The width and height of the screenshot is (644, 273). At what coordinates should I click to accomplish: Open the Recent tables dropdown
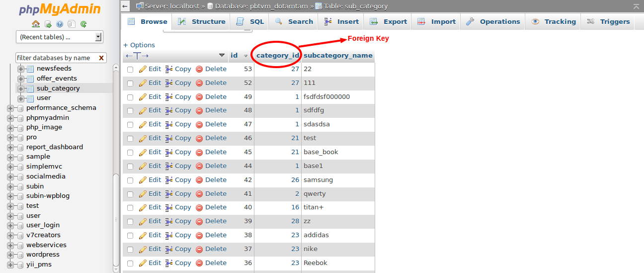pos(59,37)
